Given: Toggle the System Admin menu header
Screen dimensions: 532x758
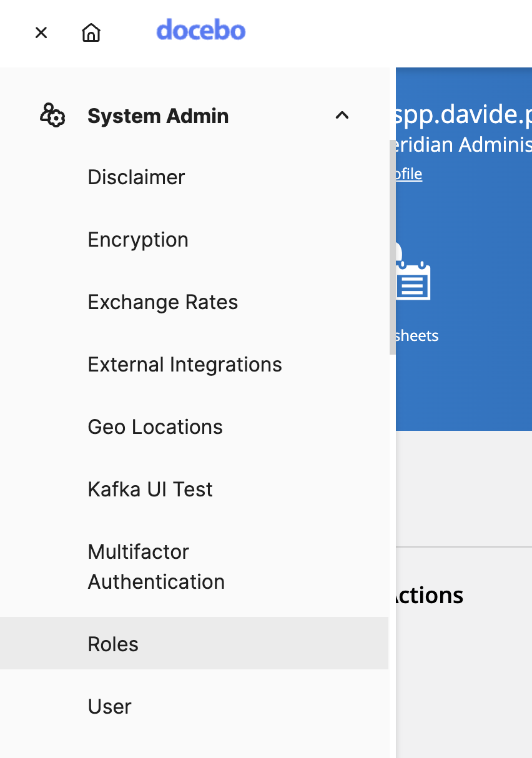Looking at the screenshot, I should [158, 116].
